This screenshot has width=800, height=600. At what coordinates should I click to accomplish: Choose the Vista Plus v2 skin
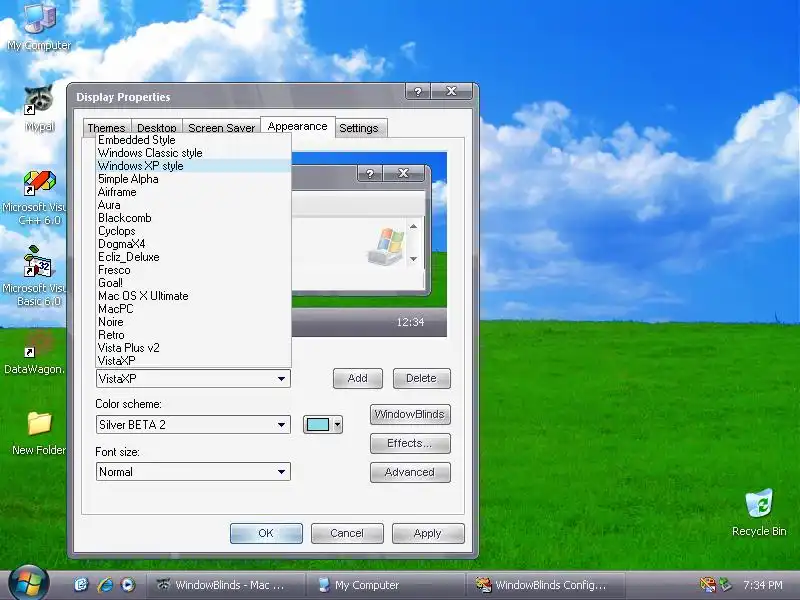click(193, 348)
